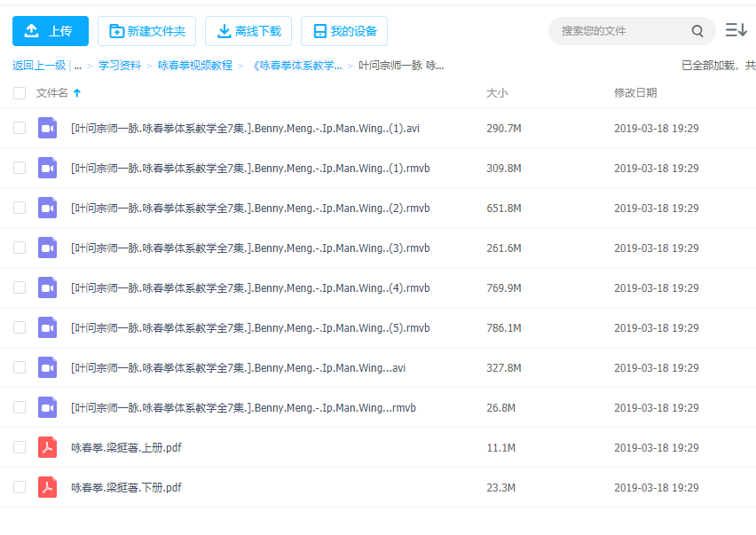Click the 786.1M size value
Viewport: 756px width, 535px height.
504,328
